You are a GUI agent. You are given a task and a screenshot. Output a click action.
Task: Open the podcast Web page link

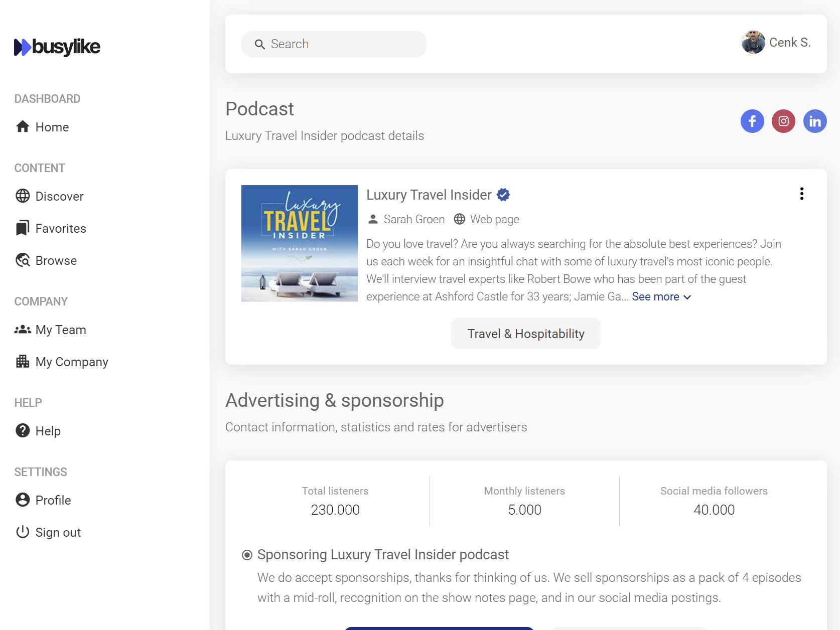coord(494,219)
